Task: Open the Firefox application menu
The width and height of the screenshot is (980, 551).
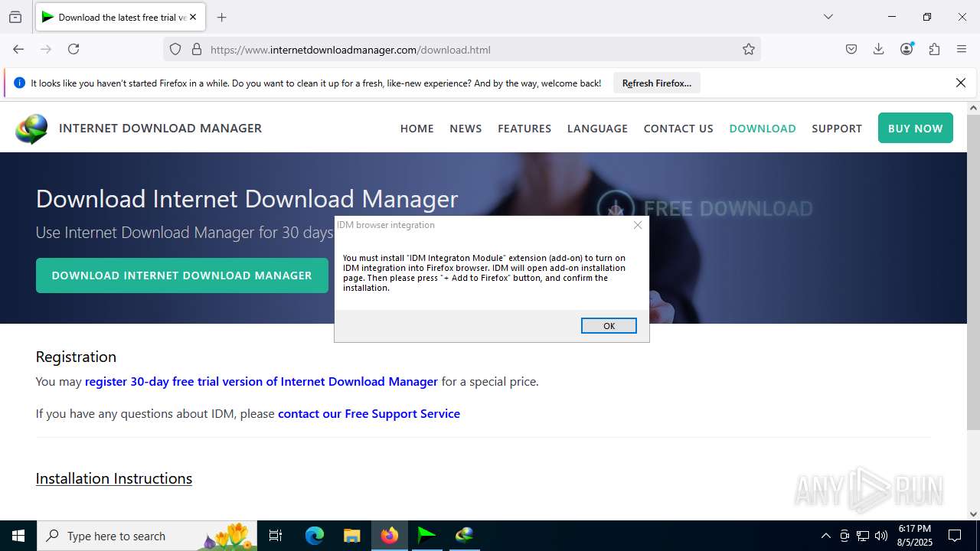Action: (962, 49)
